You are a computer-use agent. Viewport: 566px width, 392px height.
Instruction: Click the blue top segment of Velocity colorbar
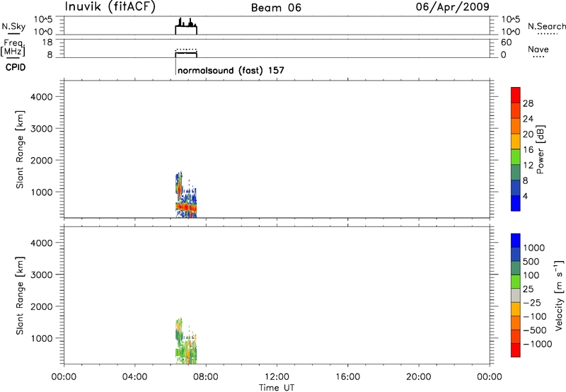516,241
